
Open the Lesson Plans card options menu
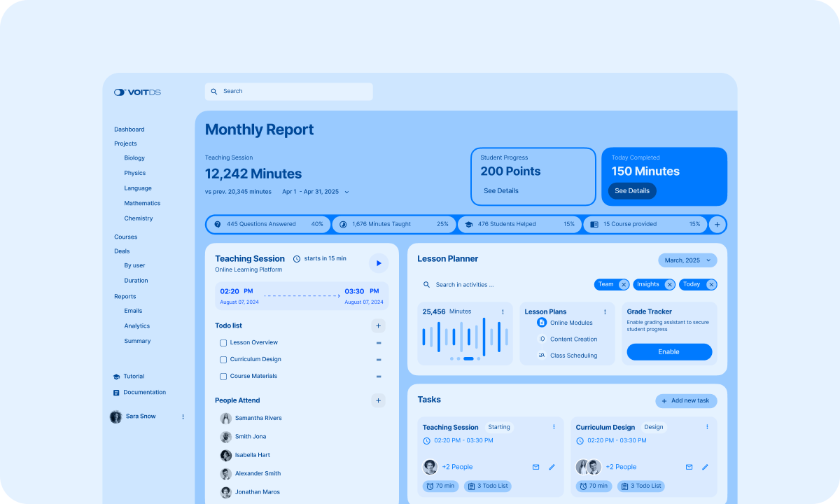coord(605,311)
